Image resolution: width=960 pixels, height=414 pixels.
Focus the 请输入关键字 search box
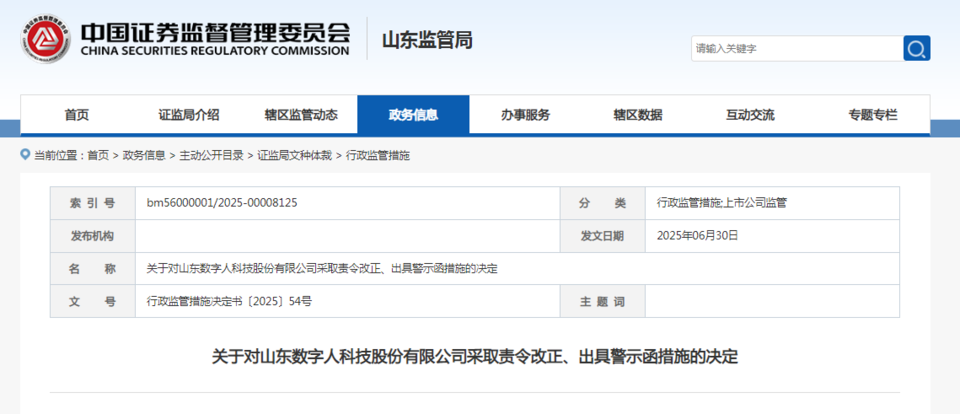[x=795, y=48]
